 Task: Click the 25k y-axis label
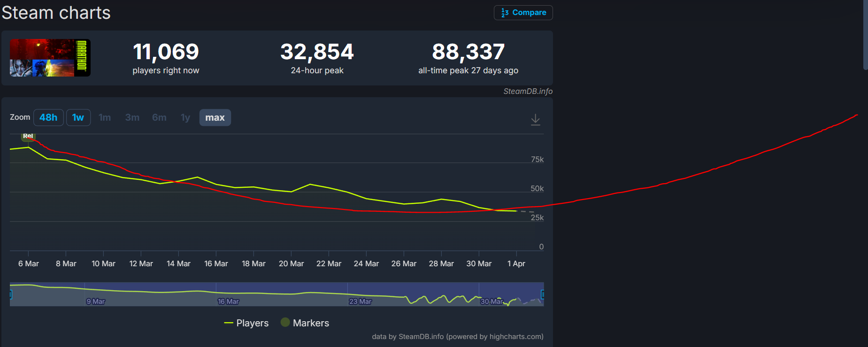pyautogui.click(x=537, y=218)
